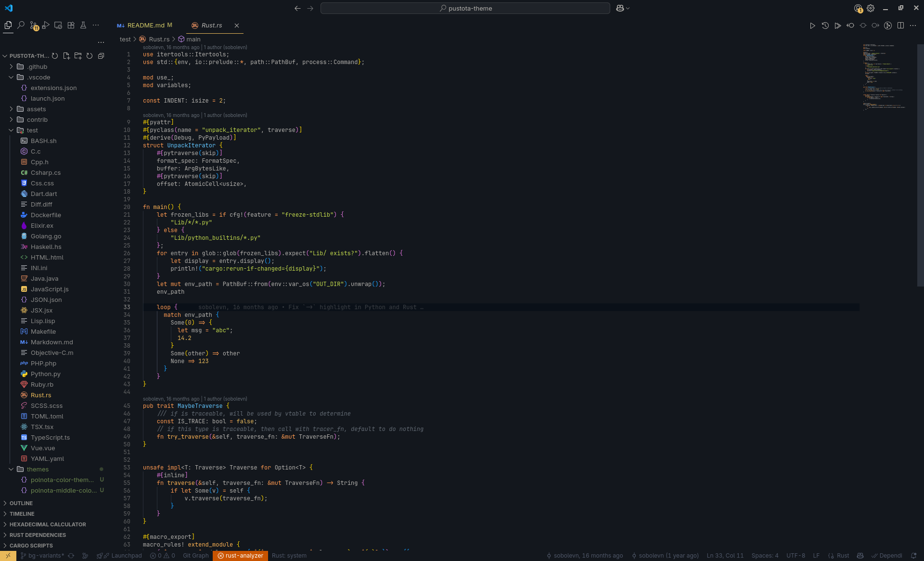Split the editor to the right
924x561 pixels.
click(900, 26)
